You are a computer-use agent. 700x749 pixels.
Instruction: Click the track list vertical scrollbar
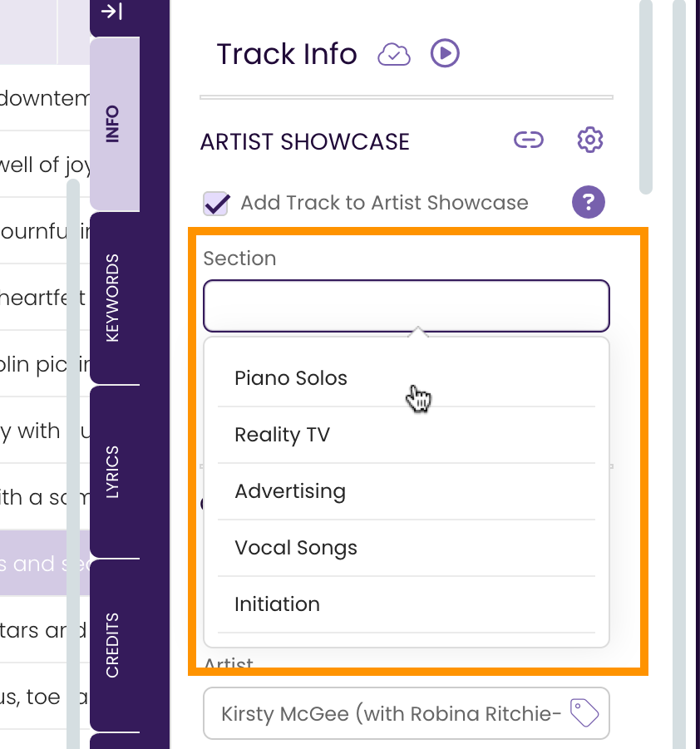point(73,463)
